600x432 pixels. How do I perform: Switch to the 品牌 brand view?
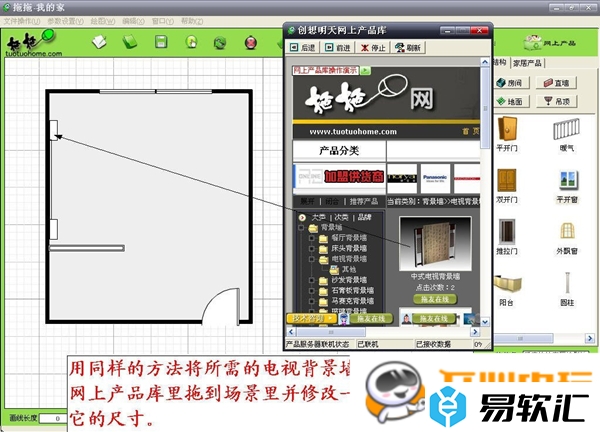pyautogui.click(x=364, y=217)
